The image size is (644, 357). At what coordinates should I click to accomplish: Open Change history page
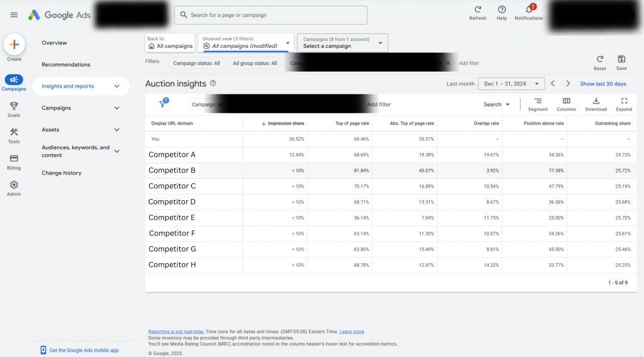(62, 173)
